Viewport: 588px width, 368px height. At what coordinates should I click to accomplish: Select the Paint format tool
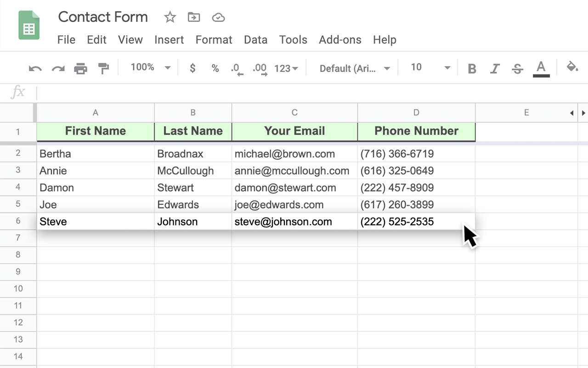tap(103, 67)
